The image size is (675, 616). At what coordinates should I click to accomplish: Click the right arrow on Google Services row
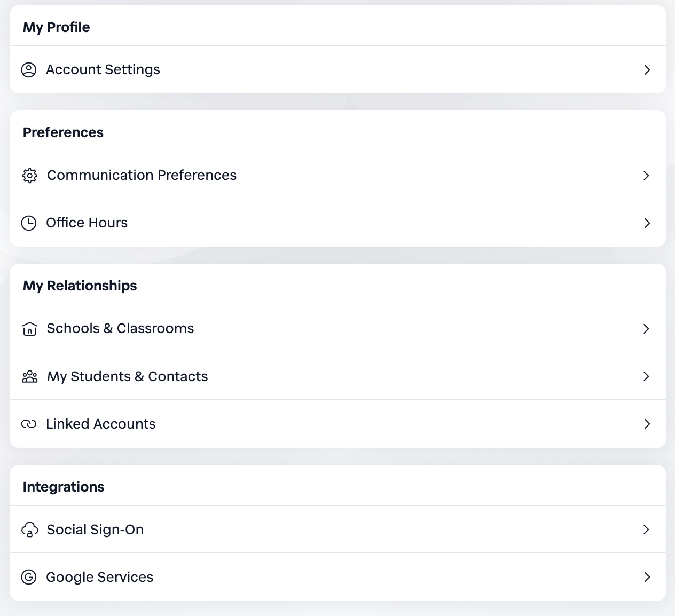pyautogui.click(x=647, y=577)
